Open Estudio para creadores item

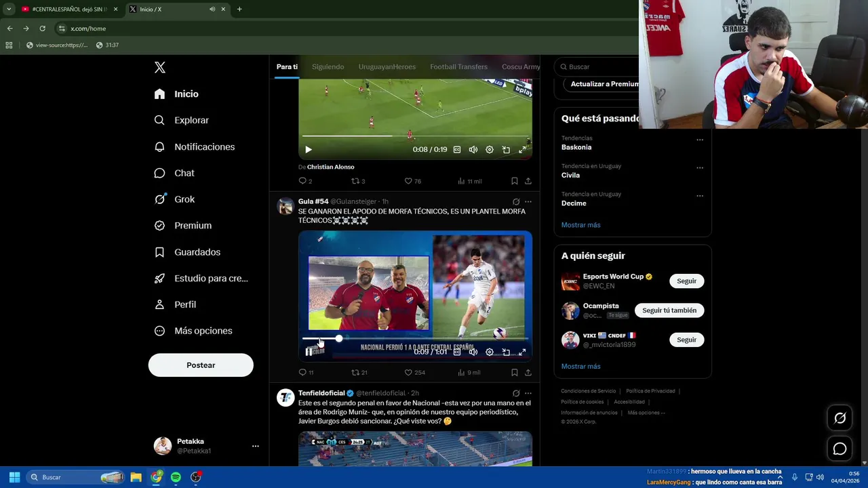(201, 279)
